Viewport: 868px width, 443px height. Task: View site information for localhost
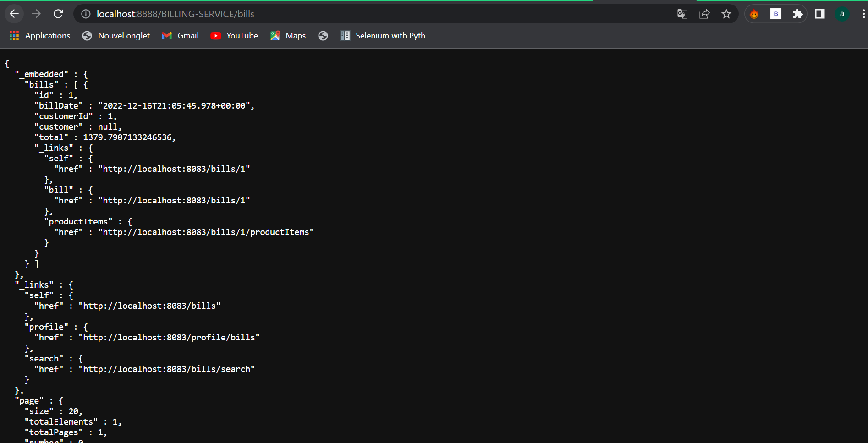(x=85, y=14)
